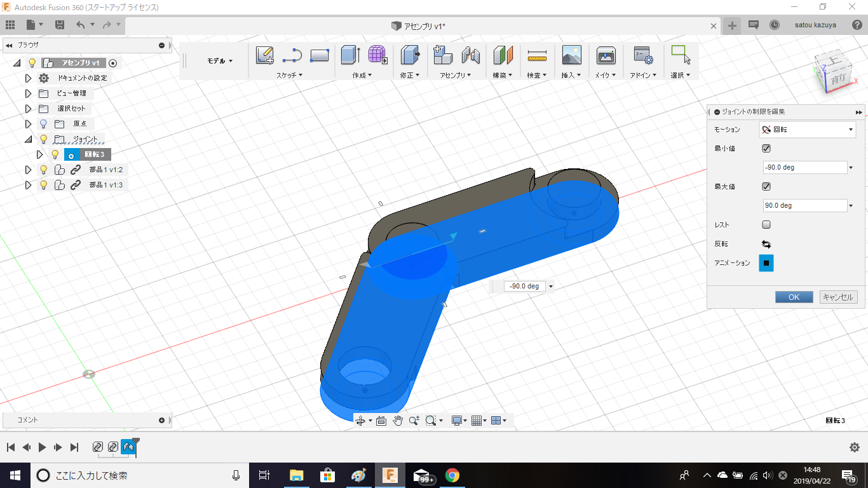This screenshot has width=868, height=488.
Task: Redo the last action
Action: click(x=107, y=25)
